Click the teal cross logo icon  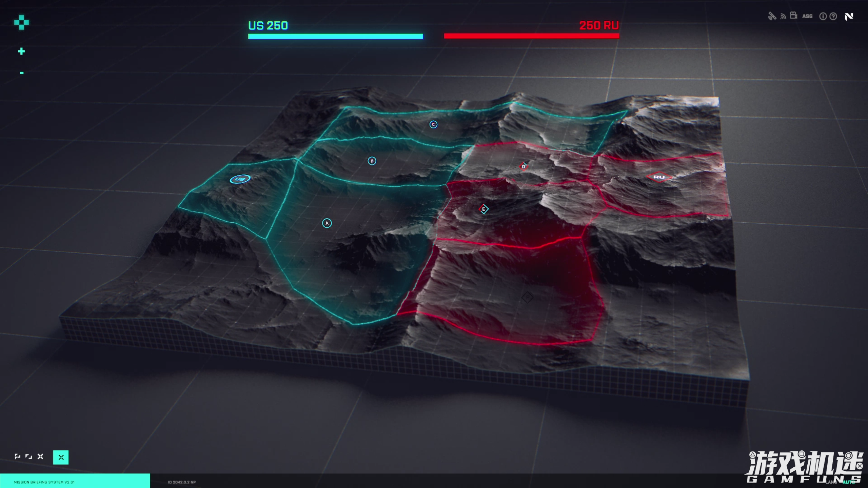click(21, 22)
